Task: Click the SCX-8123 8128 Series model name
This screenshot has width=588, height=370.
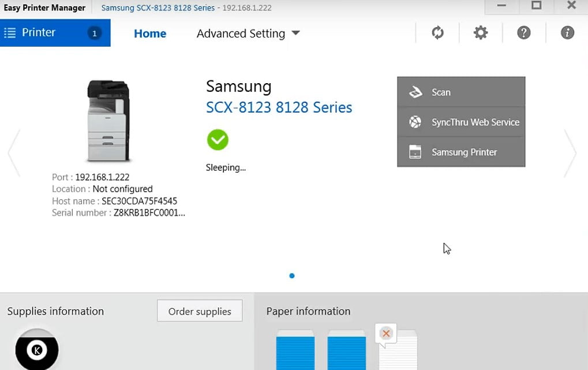Action: 279,107
